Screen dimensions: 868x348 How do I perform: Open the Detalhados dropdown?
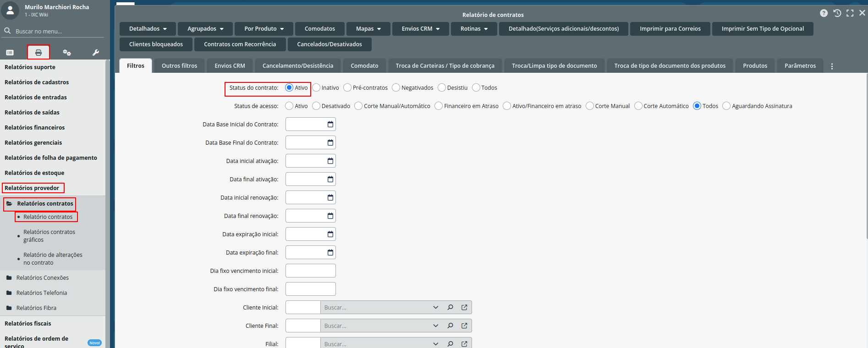click(148, 28)
